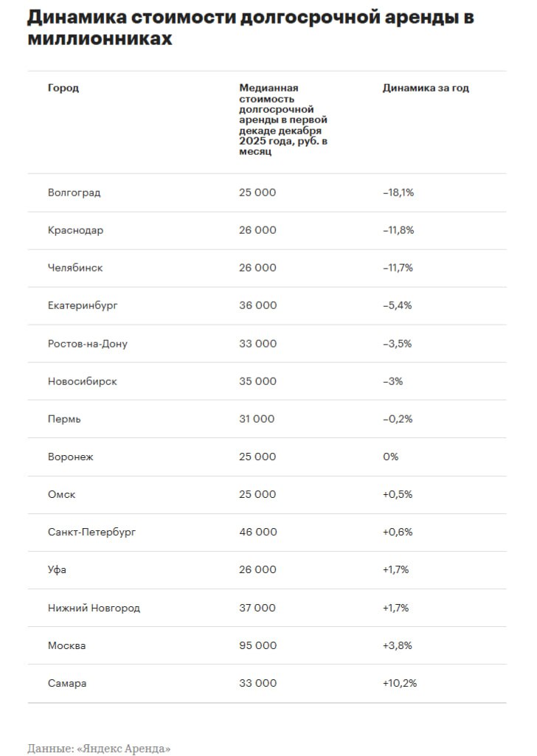The image size is (537, 756).
Task: Select the Нижний Новгород city name
Action: 94,608
